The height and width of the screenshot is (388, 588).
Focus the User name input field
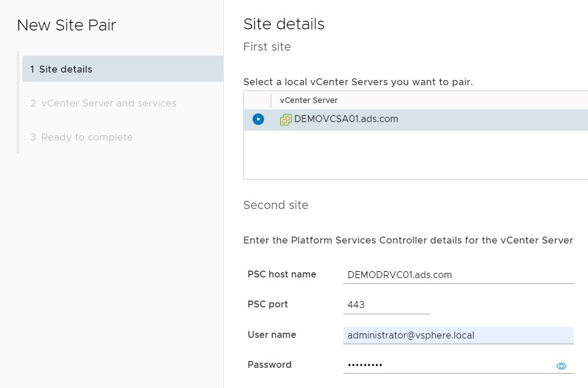pos(458,335)
